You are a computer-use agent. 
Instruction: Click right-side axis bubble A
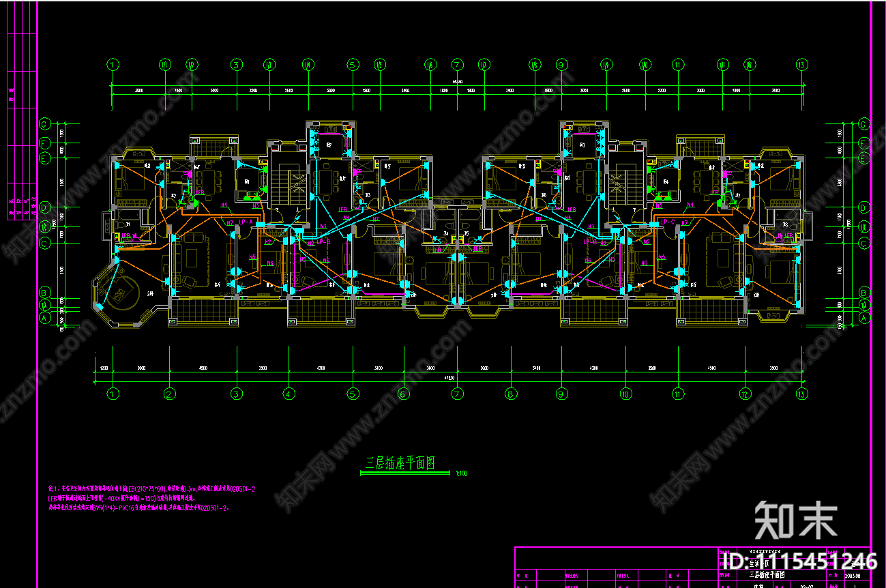(x=863, y=318)
